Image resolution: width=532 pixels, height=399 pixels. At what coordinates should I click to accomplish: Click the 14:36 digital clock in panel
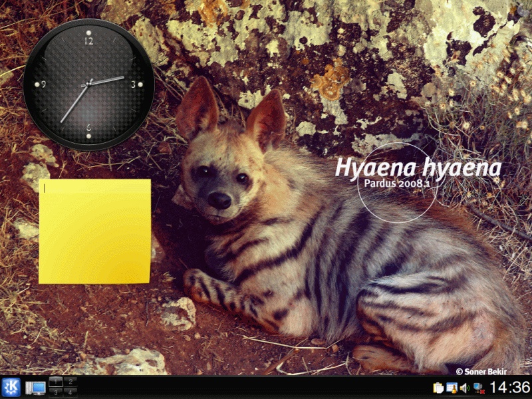509,388
